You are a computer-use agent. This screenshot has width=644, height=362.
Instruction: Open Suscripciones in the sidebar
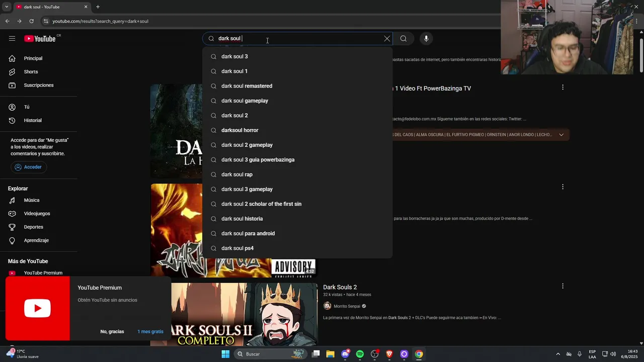click(39, 85)
